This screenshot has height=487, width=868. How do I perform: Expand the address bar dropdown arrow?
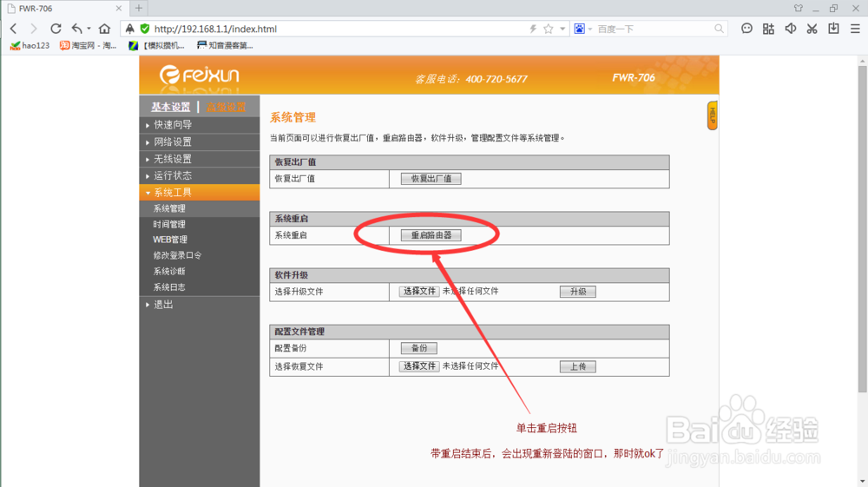click(x=562, y=29)
